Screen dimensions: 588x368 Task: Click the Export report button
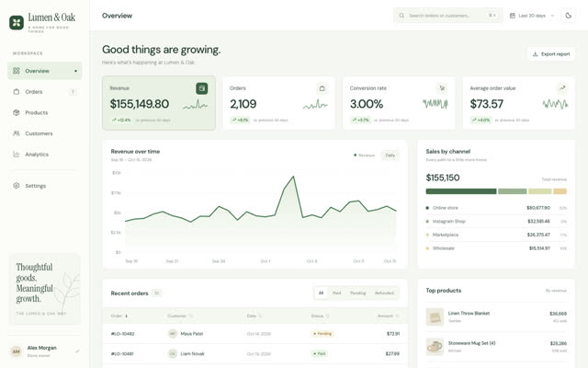(x=551, y=54)
